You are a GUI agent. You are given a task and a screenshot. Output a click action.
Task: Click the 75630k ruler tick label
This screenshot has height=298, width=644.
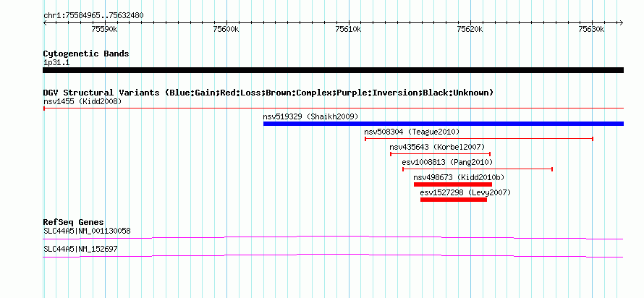pyautogui.click(x=592, y=29)
